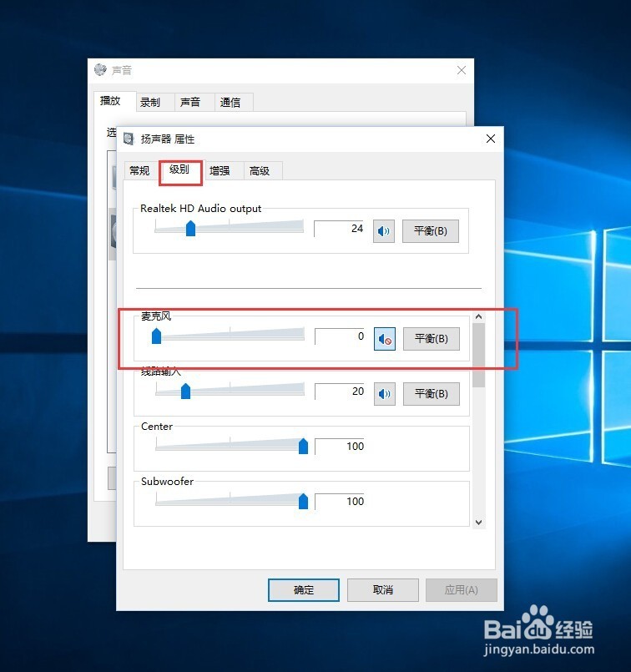Image resolution: width=631 pixels, height=672 pixels.
Task: Click the 扬声器 属性 title bar speaker icon
Action: 129,139
